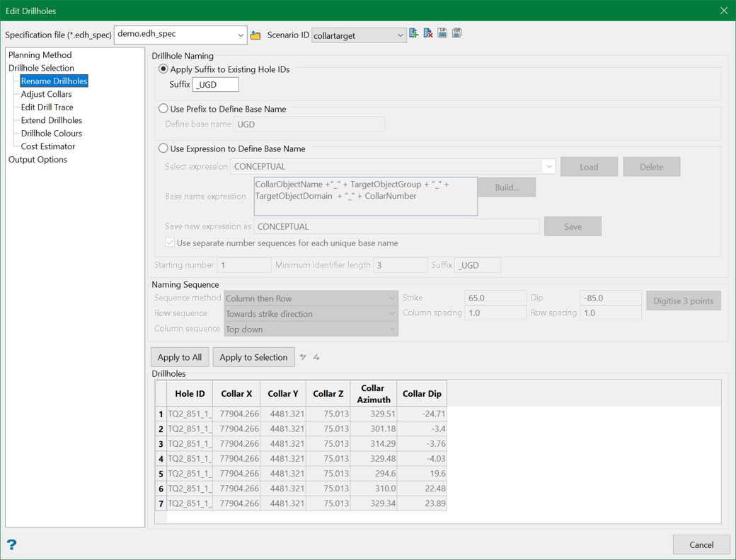736x560 pixels.
Task: Select Apply Suffix to Existing Hole IDs
Action: (163, 69)
